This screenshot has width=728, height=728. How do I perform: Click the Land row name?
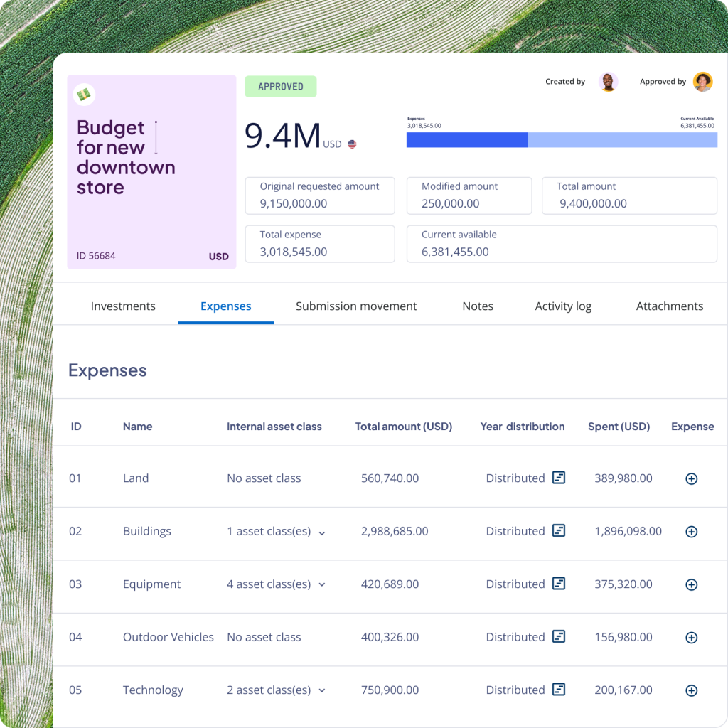tap(136, 478)
